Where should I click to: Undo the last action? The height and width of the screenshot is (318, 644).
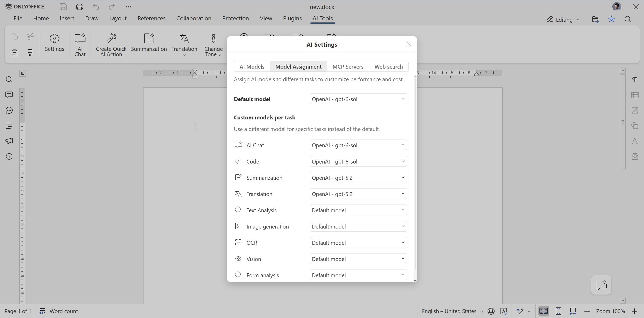(96, 7)
